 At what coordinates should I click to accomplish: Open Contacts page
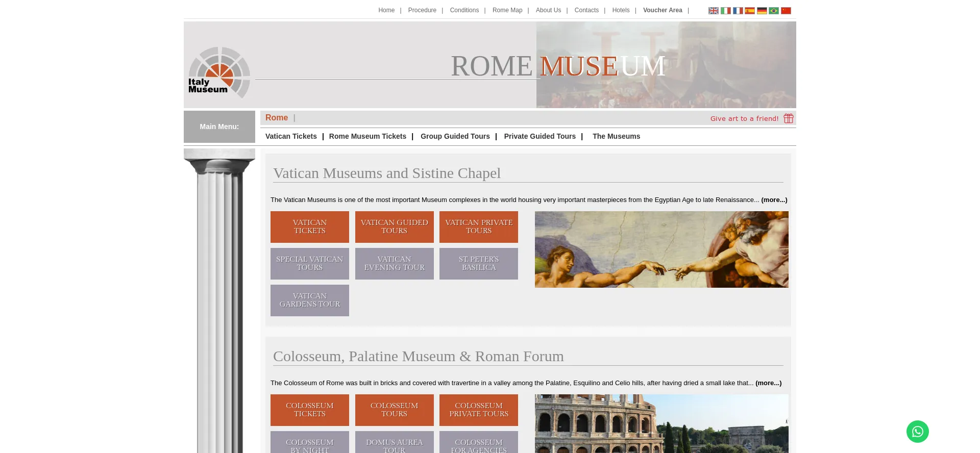tap(586, 10)
